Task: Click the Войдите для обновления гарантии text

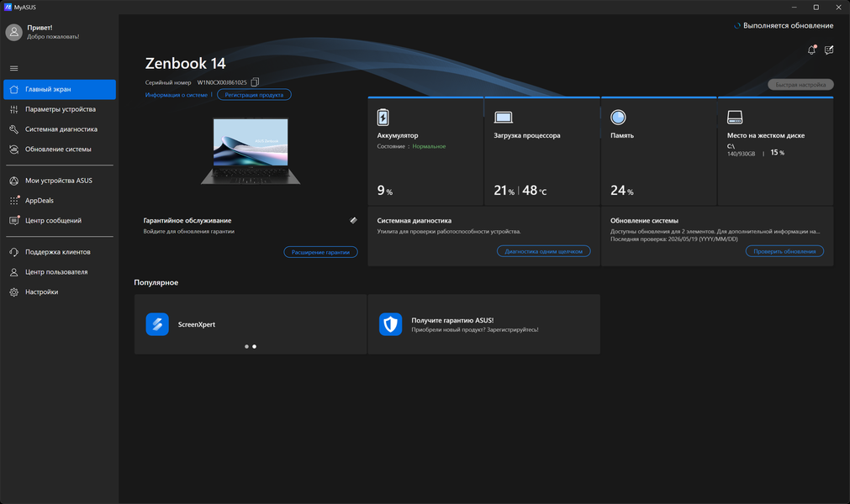Action: (x=188, y=231)
